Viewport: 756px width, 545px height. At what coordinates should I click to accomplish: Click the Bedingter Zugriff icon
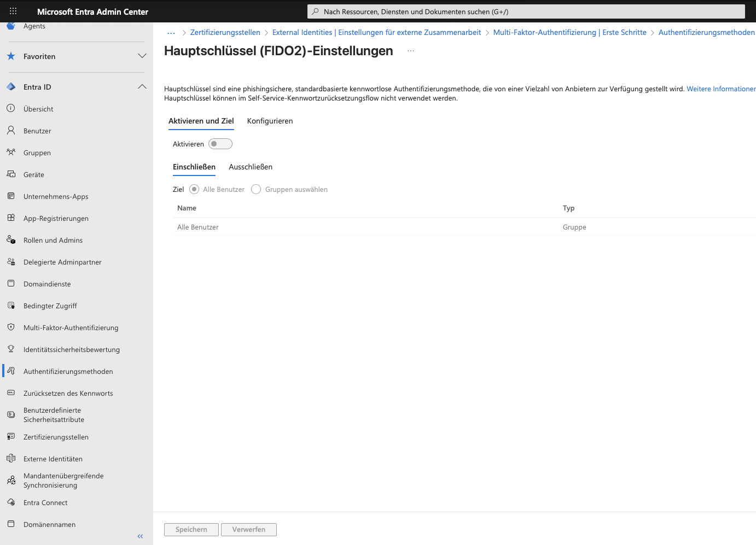(x=11, y=306)
